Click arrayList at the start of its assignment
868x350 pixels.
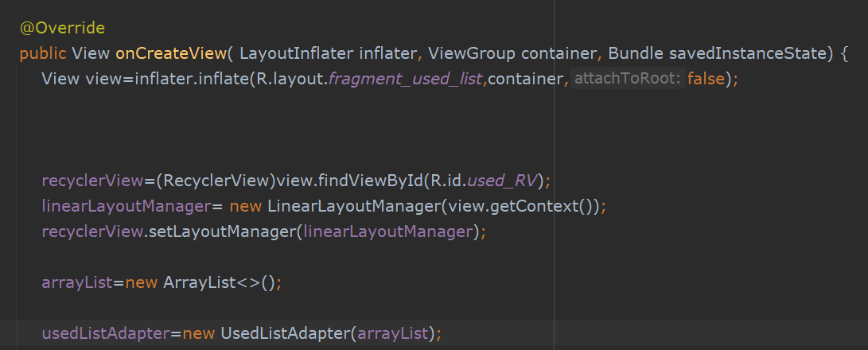coord(77,283)
